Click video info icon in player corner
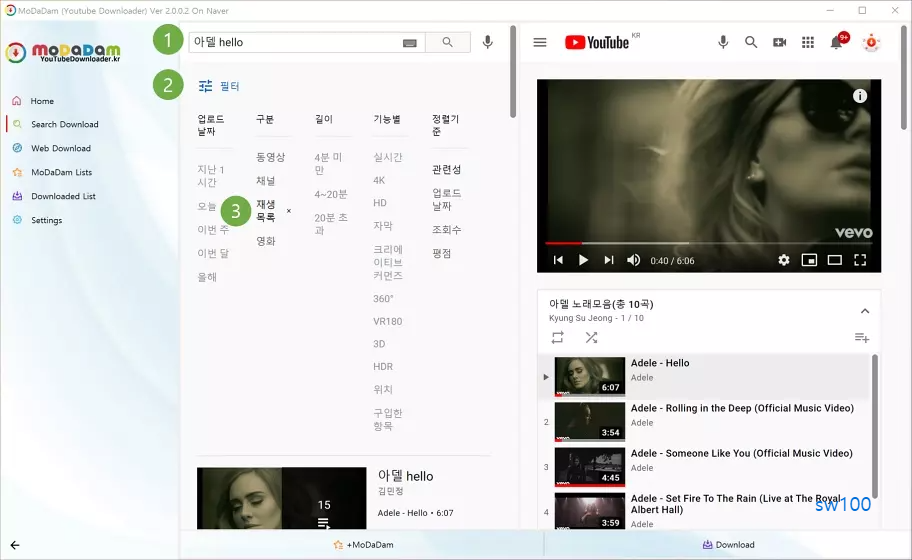 coord(860,96)
